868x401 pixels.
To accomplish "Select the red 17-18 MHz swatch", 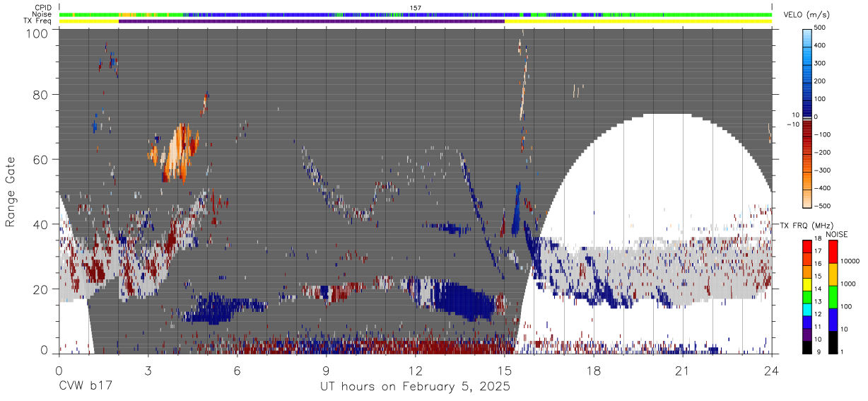I will point(808,246).
